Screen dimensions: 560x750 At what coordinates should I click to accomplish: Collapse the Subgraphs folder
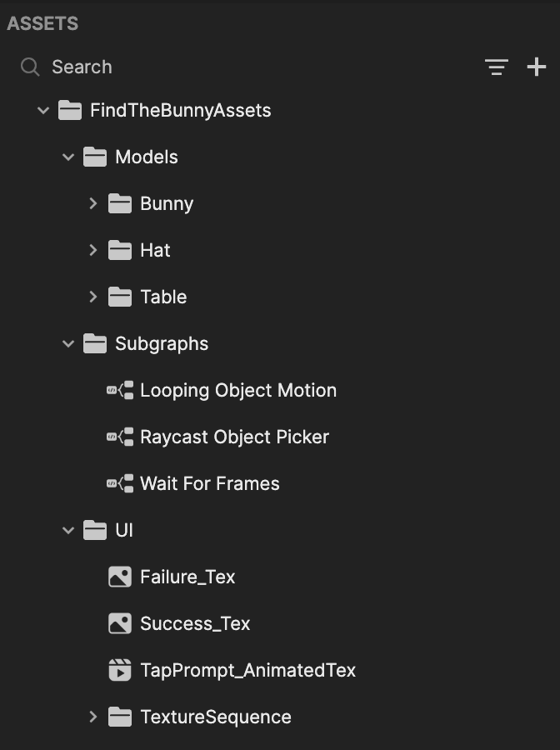[x=68, y=343]
